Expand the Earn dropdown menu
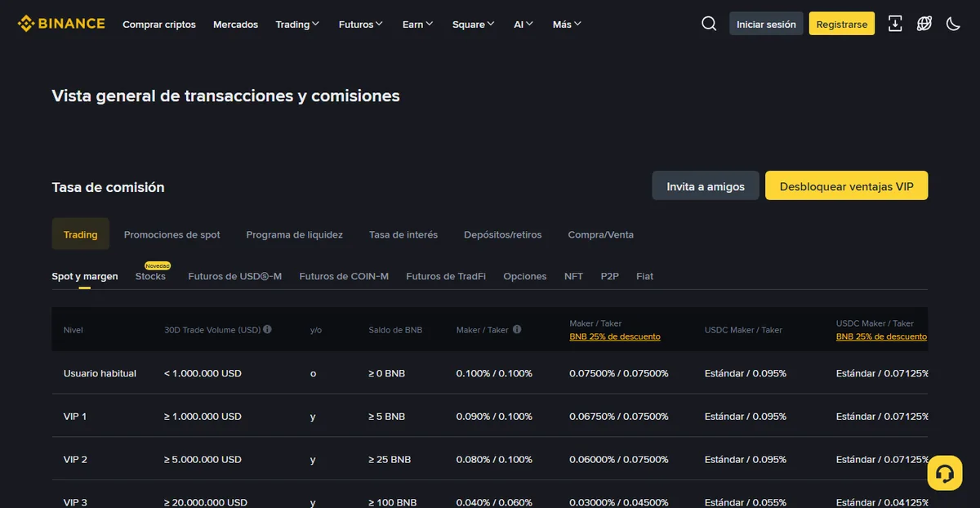Screen dimensions: 980x508 pos(418,25)
